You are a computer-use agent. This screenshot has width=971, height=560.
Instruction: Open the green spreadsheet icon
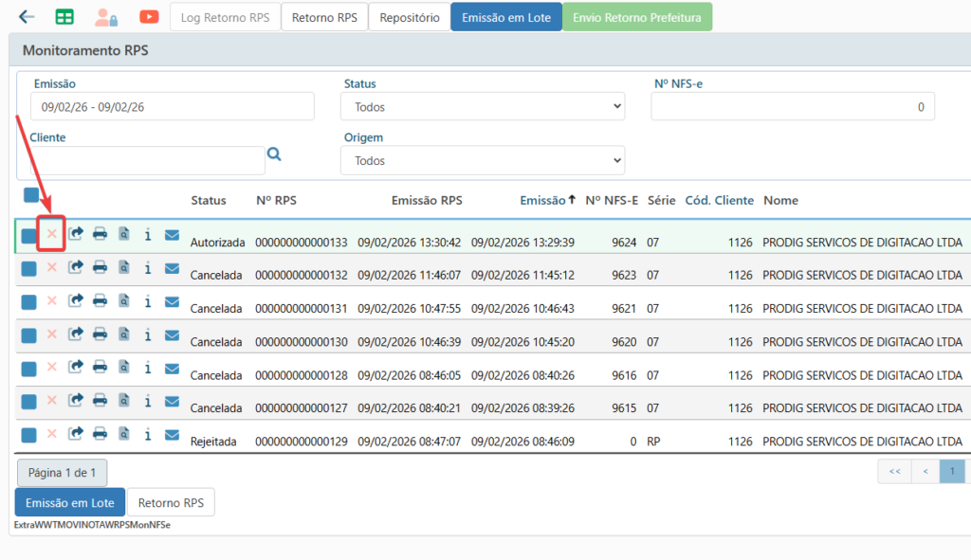click(64, 16)
